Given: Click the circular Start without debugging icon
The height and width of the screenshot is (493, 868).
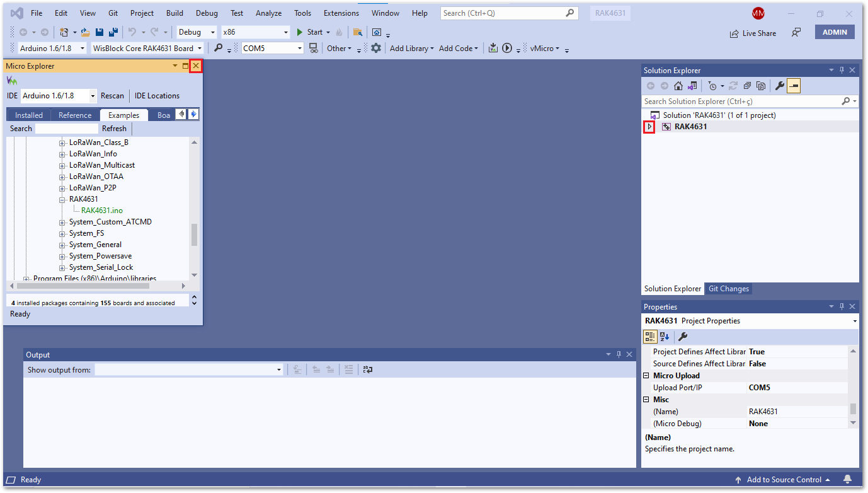Looking at the screenshot, I should coord(507,49).
